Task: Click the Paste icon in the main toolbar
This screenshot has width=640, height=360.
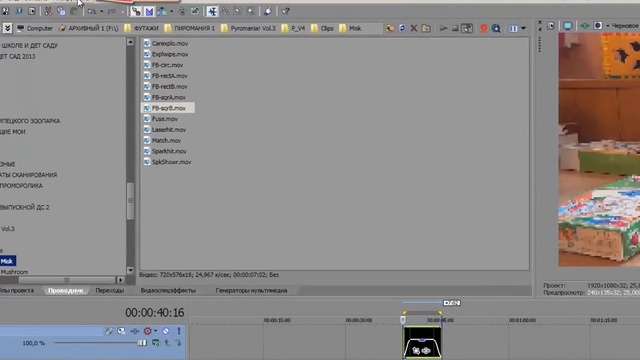Action: (73, 11)
